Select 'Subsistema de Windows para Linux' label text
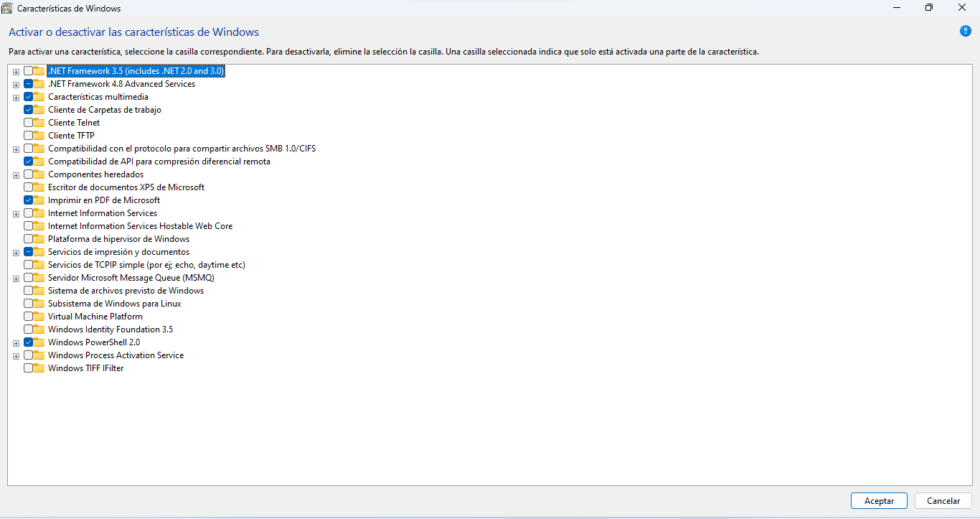The width and height of the screenshot is (980, 519). (x=114, y=304)
